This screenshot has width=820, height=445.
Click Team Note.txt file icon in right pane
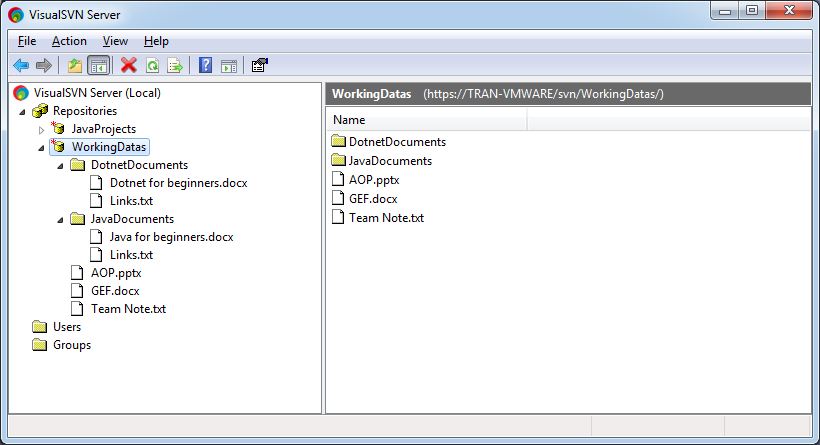point(338,217)
